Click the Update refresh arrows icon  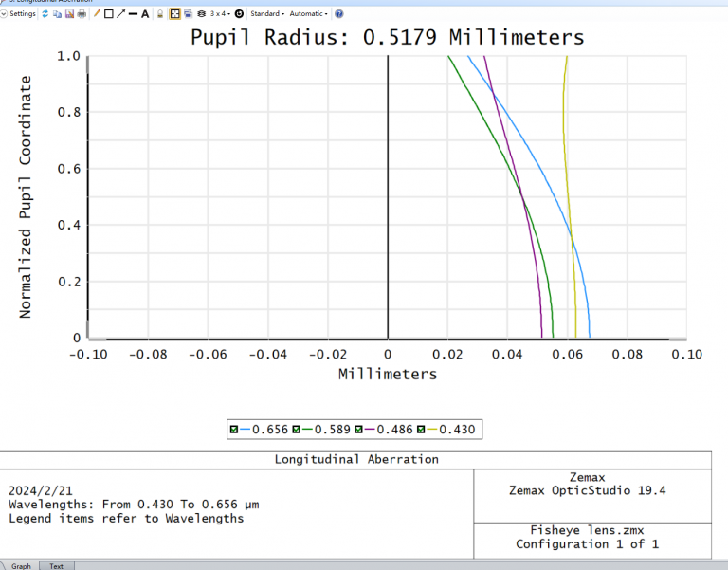[45, 14]
